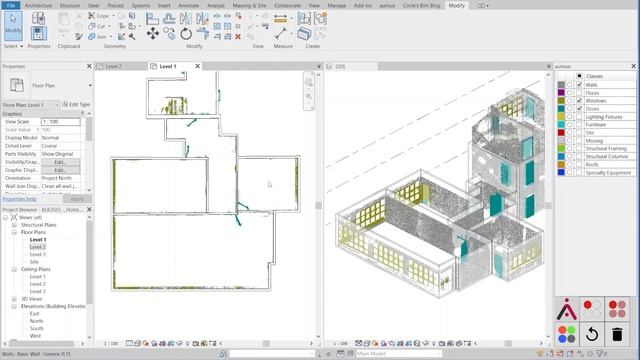
Task: Collapse the Ceiling Plans tree node
Action: 14,269
